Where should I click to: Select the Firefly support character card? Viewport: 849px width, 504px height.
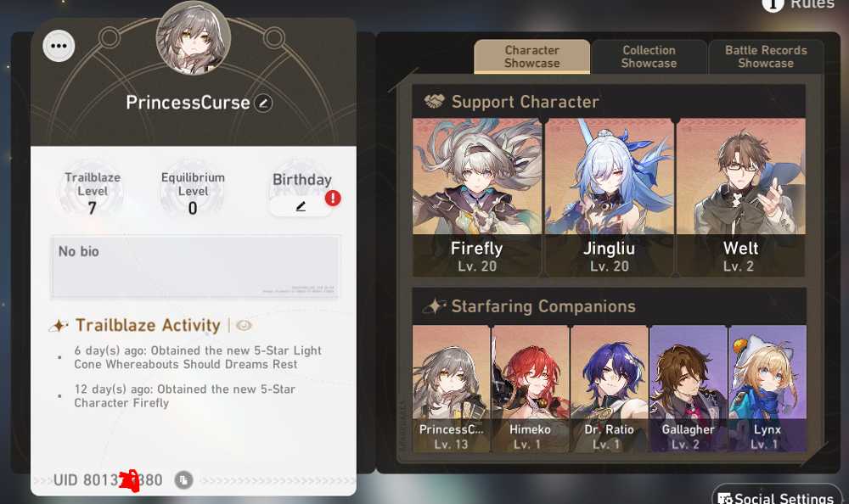[477, 197]
